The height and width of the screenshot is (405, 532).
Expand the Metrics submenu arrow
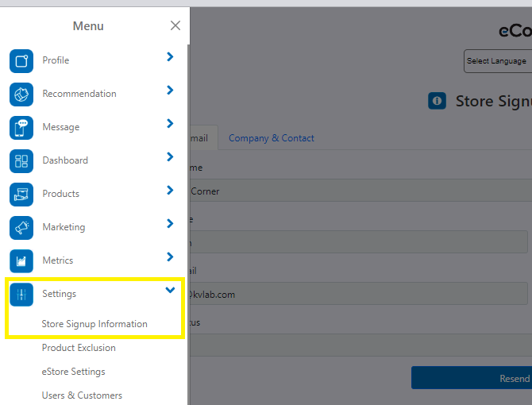(170, 257)
